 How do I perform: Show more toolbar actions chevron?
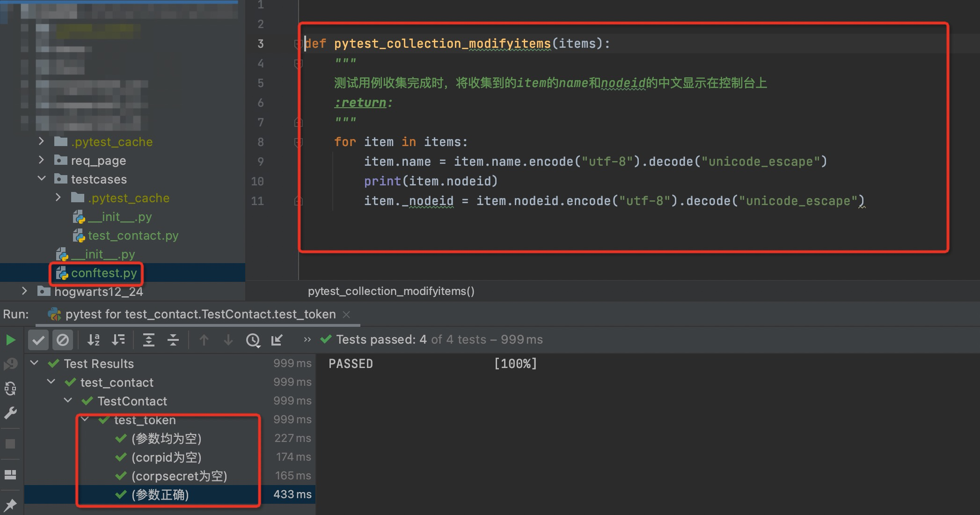point(307,339)
